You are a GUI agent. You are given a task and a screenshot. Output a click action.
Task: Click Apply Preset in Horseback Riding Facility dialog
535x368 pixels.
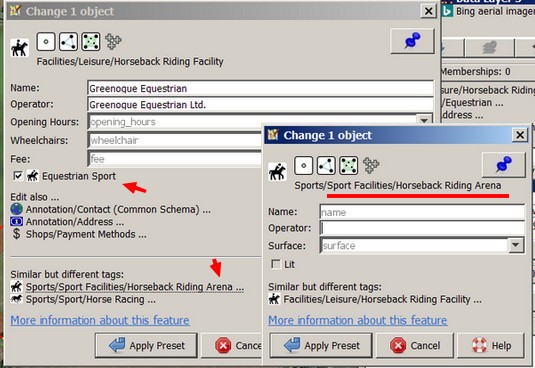pyautogui.click(x=146, y=345)
